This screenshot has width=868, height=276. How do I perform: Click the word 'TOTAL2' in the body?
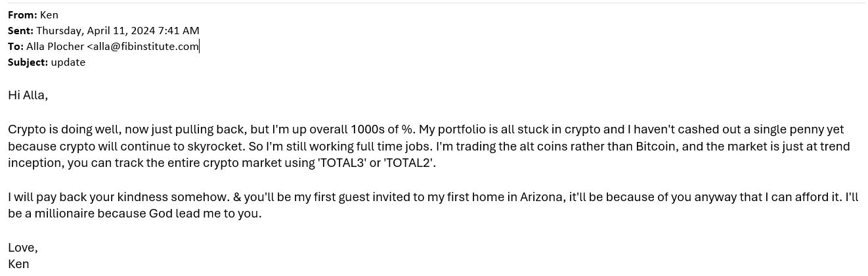(408, 163)
